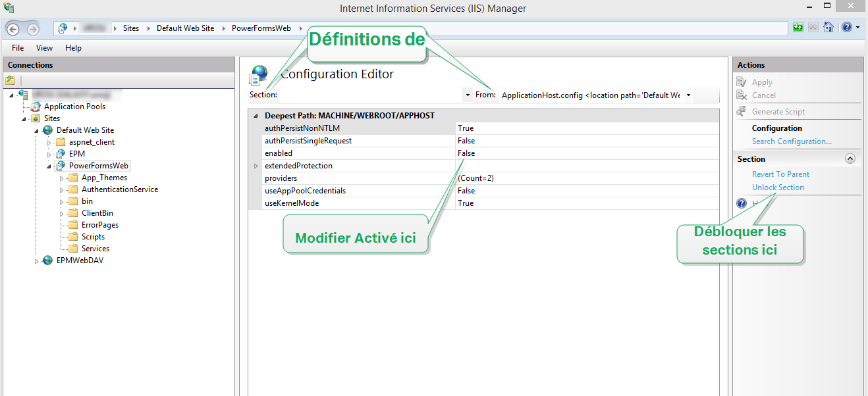Click the address bar globe icon
The width and height of the screenshot is (868, 396).
[x=63, y=28]
